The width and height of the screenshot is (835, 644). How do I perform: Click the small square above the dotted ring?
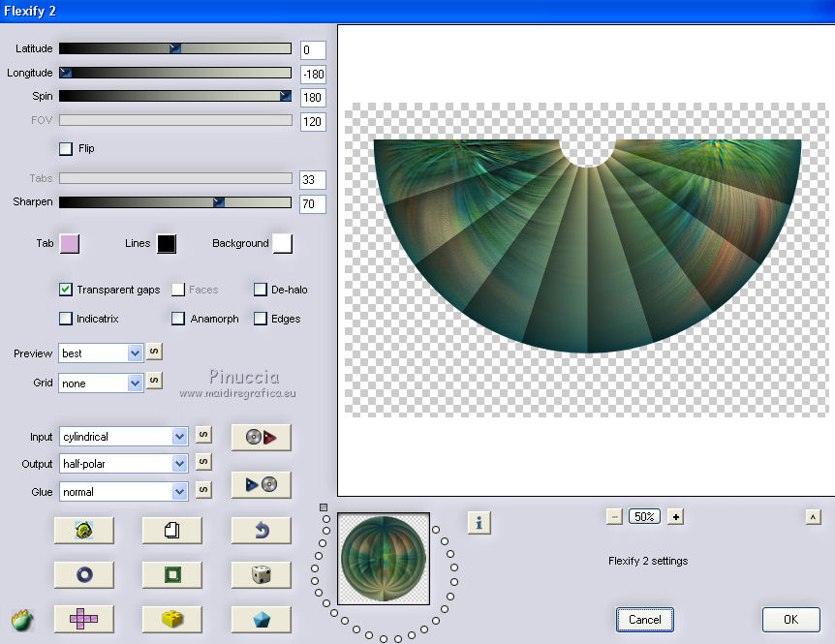[x=324, y=507]
